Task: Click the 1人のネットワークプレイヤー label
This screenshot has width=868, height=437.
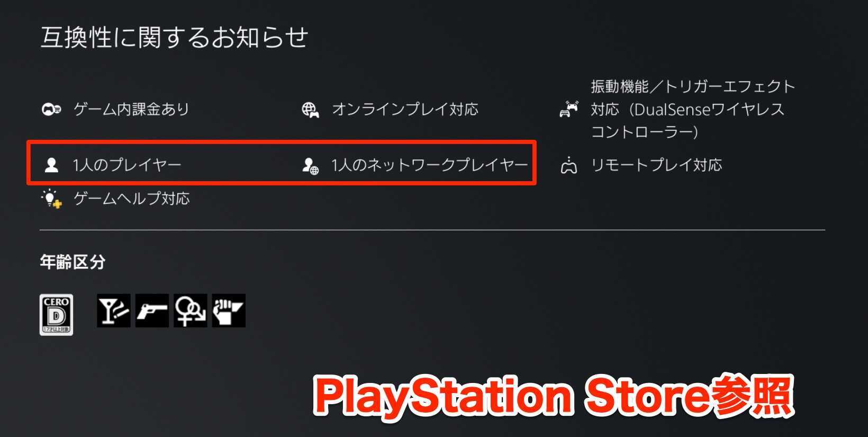Action: [x=430, y=165]
